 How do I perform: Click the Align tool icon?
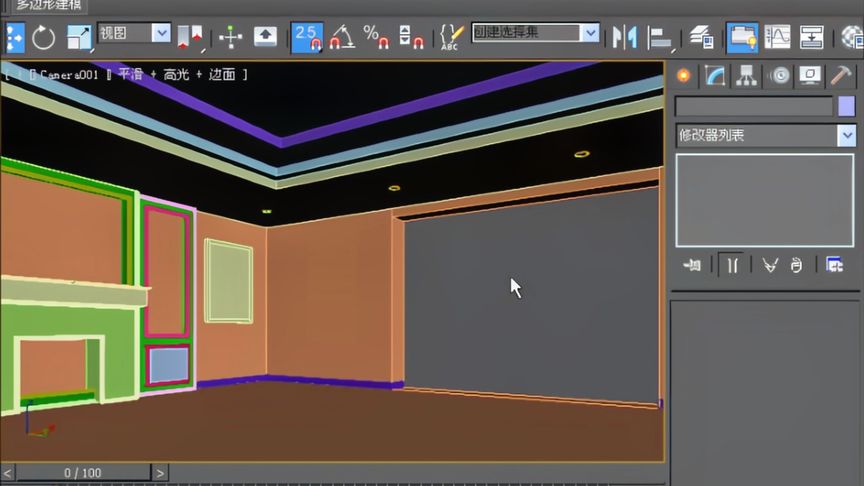[x=660, y=37]
